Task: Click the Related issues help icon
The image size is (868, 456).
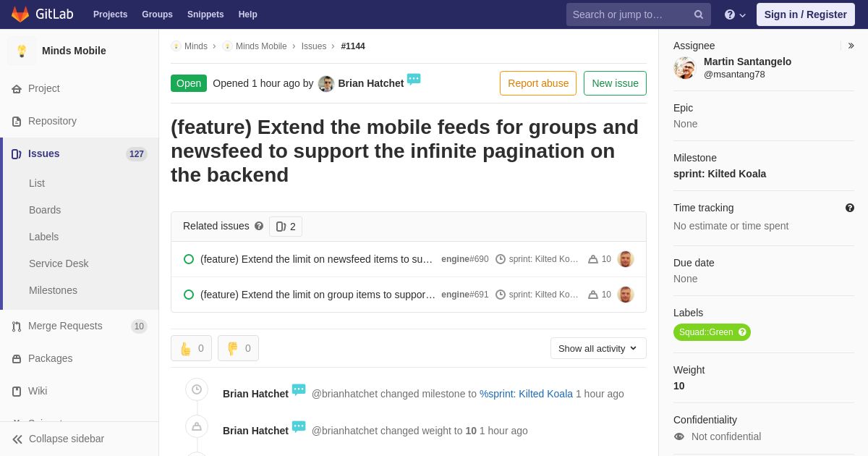Action: coord(259,226)
